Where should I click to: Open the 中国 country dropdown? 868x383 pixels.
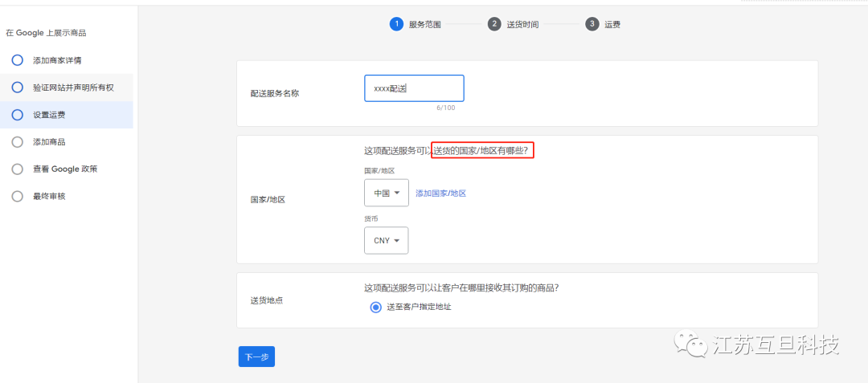pos(386,193)
